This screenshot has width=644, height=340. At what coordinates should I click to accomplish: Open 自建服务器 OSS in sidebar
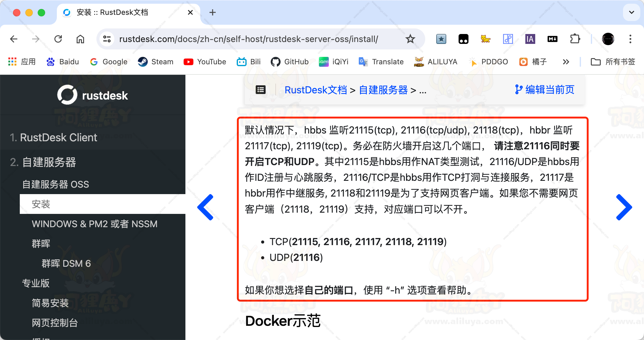click(56, 185)
